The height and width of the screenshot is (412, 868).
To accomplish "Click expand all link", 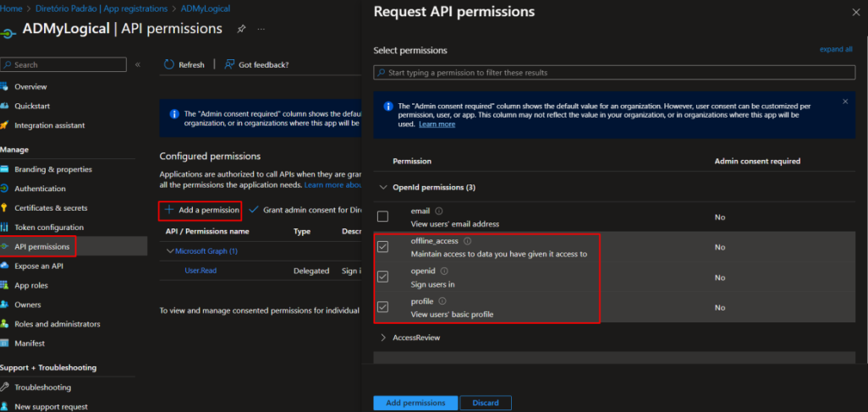I will tap(836, 49).
